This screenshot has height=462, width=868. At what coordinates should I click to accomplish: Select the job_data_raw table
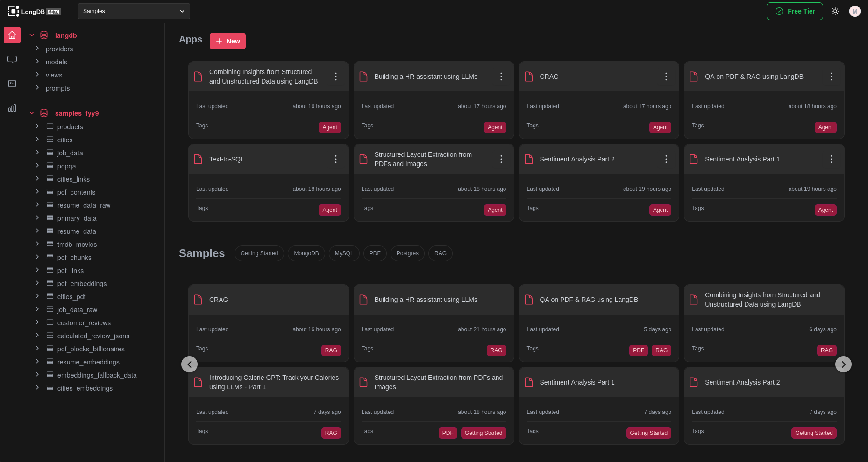pos(77,310)
